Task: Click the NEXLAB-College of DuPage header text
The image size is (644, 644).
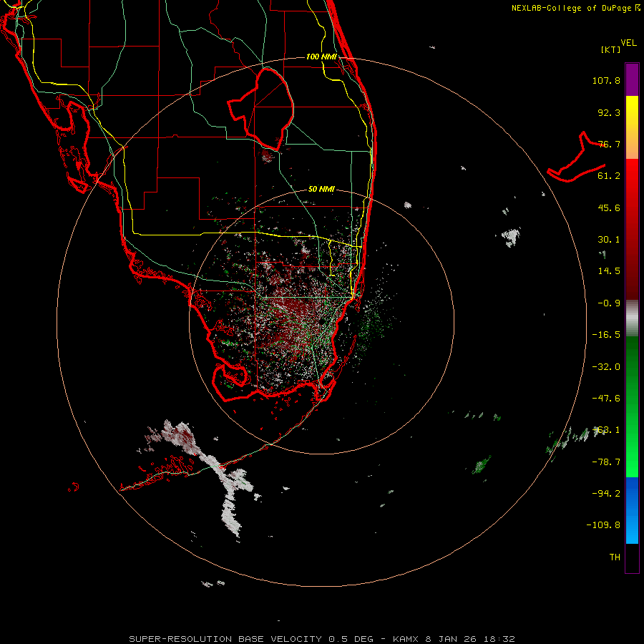Action: (576, 8)
